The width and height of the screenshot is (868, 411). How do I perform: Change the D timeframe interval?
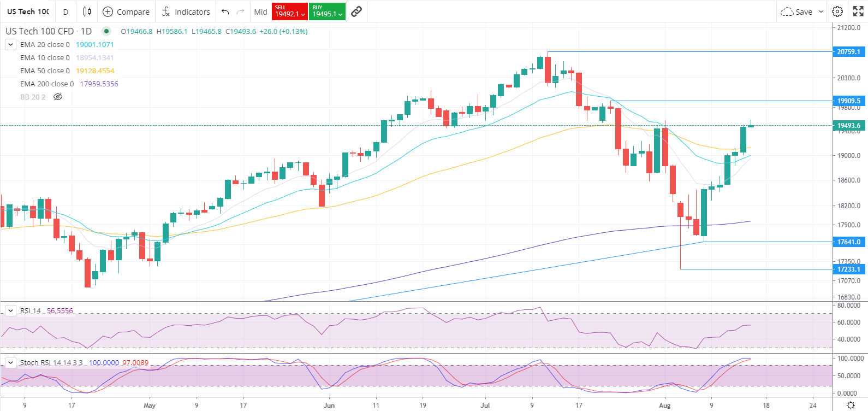(x=66, y=11)
